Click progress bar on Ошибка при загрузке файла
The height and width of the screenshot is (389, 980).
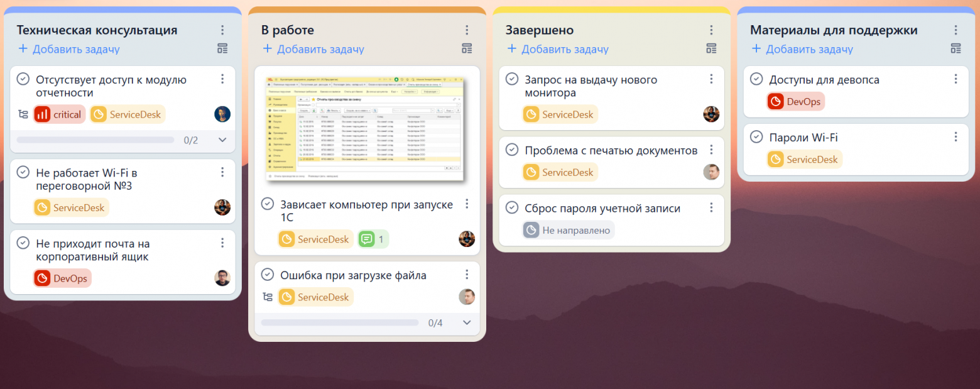340,322
